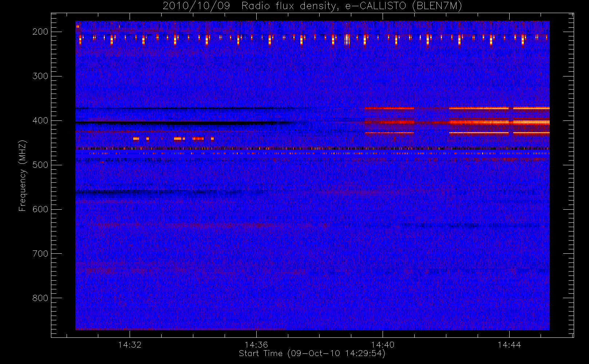The height and width of the screenshot is (364, 589).
Task: Select the 400 frequency tick label
Action: tap(40, 120)
